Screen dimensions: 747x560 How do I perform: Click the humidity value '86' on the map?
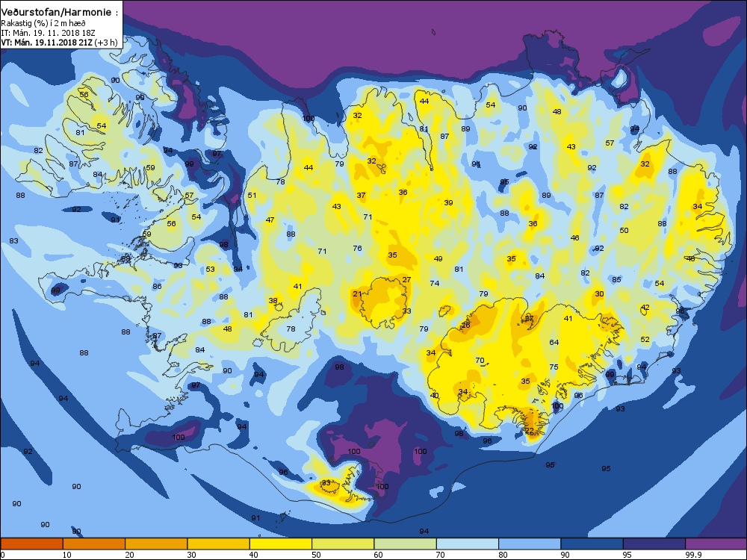157,286
